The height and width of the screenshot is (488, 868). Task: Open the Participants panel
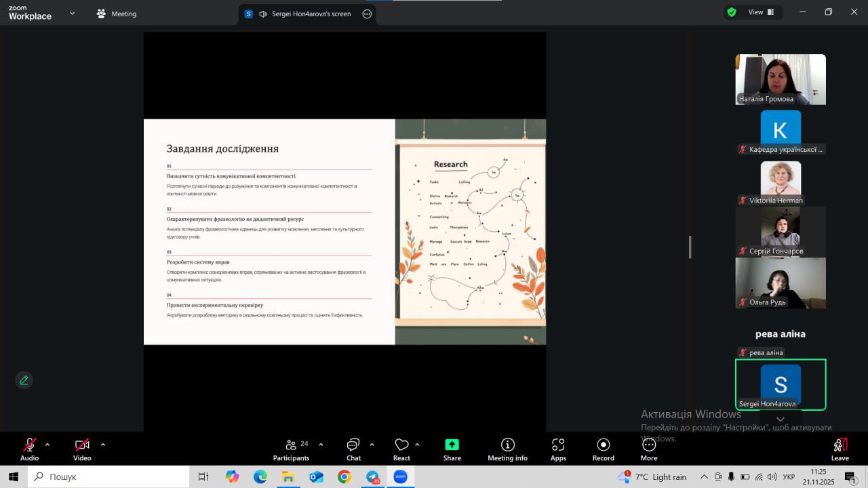point(292,449)
